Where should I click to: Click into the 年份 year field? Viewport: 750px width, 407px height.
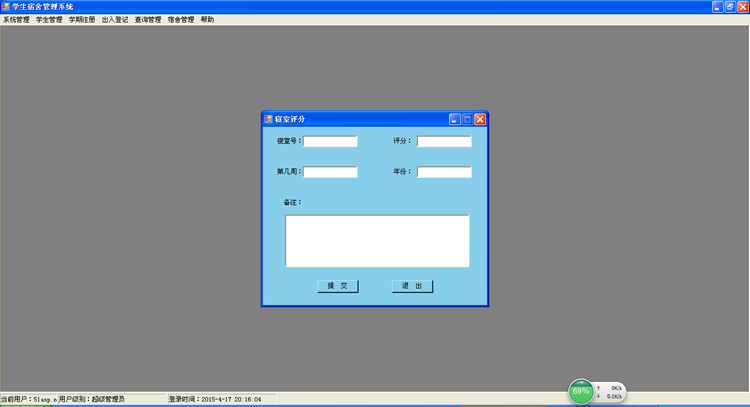(x=444, y=172)
